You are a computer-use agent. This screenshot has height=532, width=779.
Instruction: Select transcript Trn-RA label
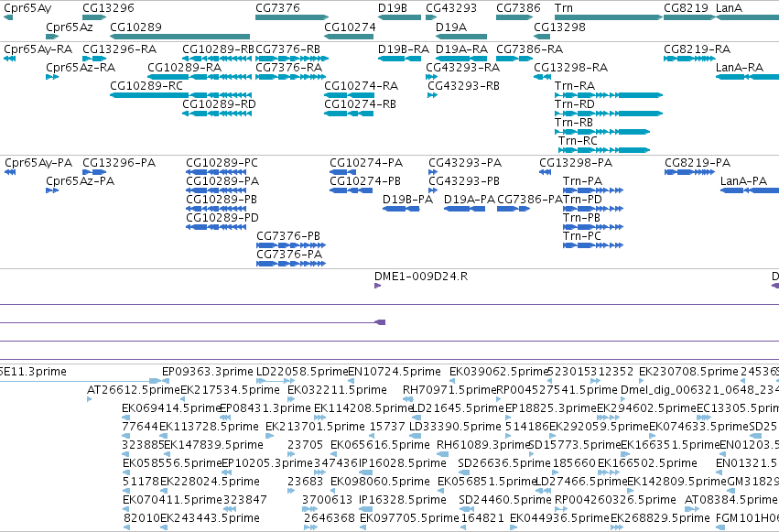pos(575,85)
